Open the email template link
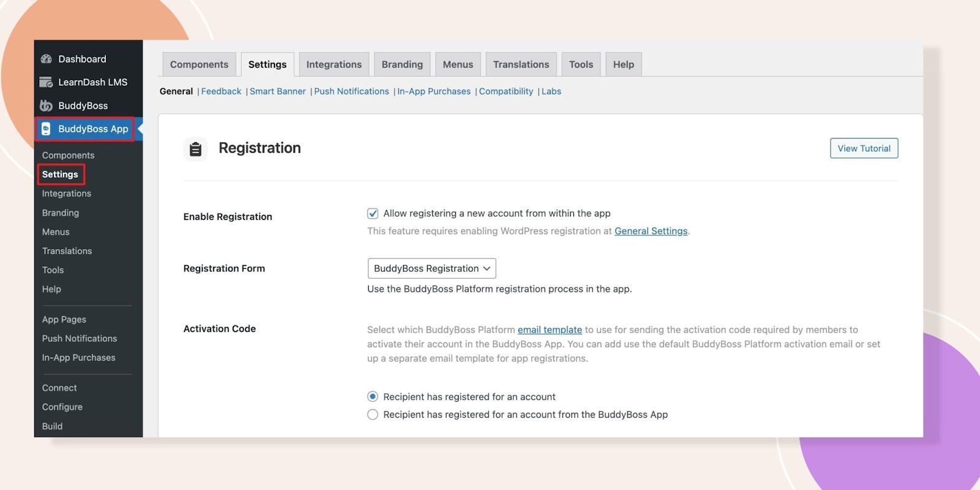Viewport: 980px width, 490px height. (x=549, y=330)
